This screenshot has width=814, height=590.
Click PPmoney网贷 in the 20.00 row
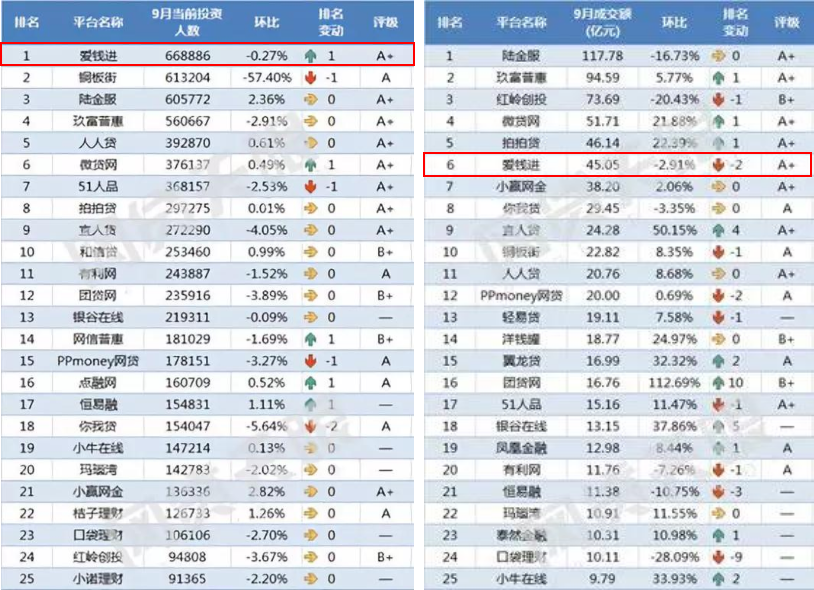(521, 296)
